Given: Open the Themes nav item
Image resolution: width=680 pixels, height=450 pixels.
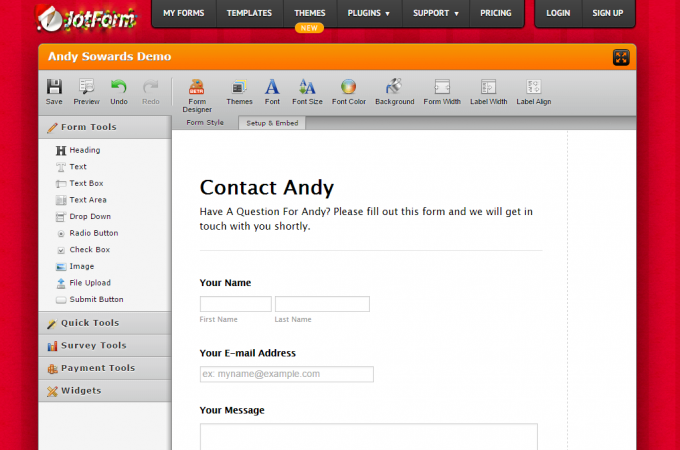Looking at the screenshot, I should [x=309, y=13].
